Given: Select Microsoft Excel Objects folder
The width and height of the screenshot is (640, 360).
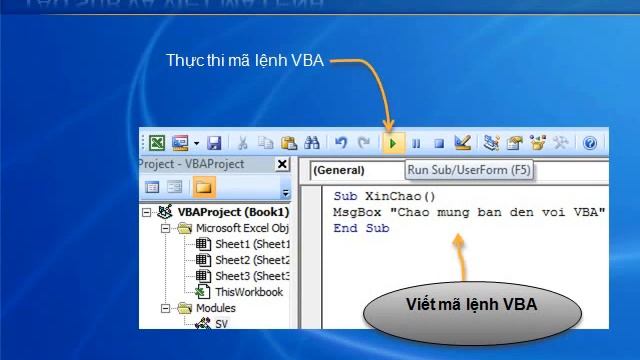Looking at the screenshot, I should tap(242, 228).
